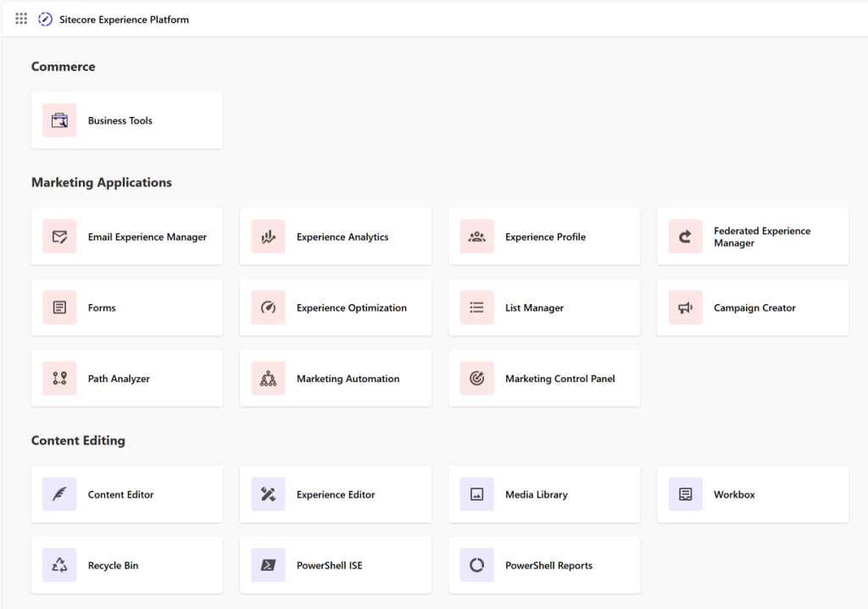868x609 pixels.
Task: Click the Business Tools toolbox icon
Action: 60,120
